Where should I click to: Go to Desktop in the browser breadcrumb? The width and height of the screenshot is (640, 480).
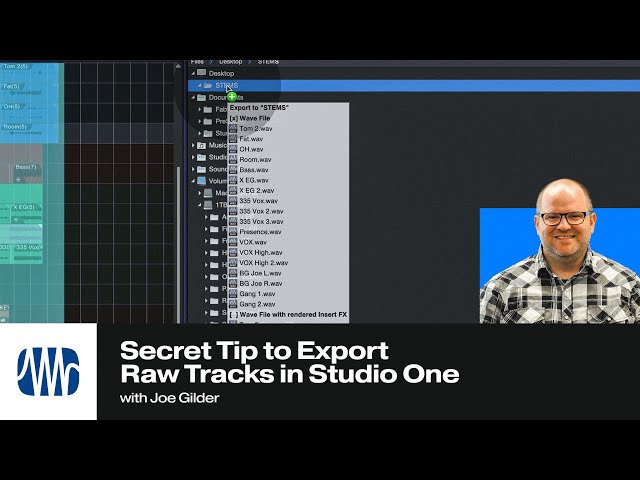231,62
